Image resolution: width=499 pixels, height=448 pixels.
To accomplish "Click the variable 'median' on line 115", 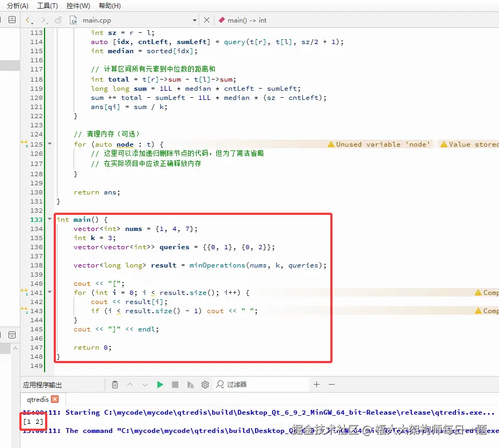I will click(121, 51).
